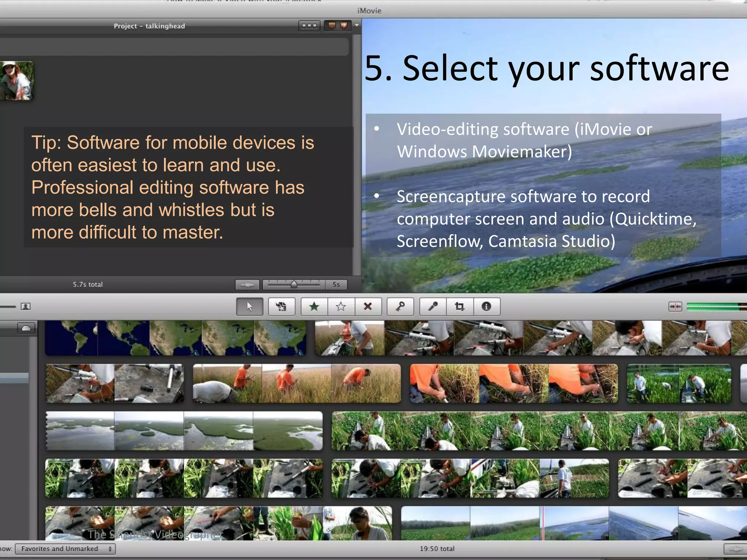Screen dimensions: 747x560
Task: Select the last-row marsh horizon clip
Action: (574, 523)
